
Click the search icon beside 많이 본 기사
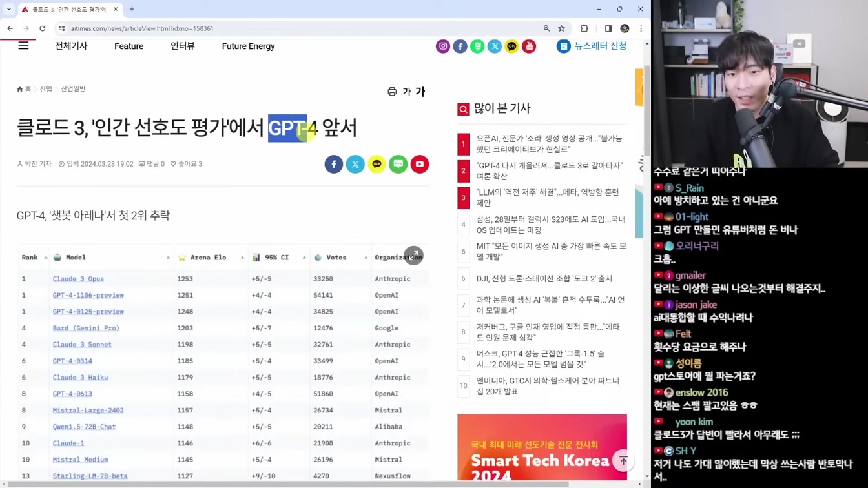pyautogui.click(x=463, y=109)
